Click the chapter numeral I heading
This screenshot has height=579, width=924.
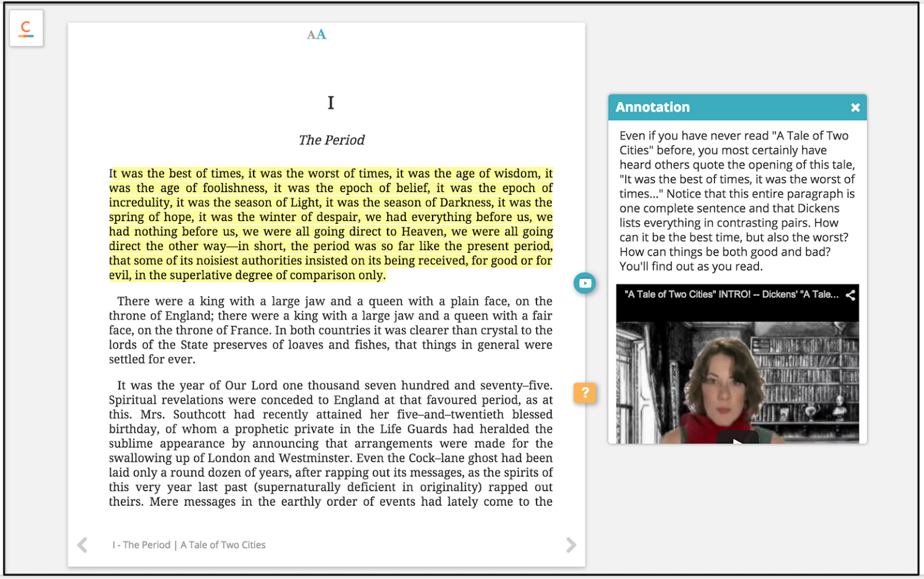coord(331,103)
